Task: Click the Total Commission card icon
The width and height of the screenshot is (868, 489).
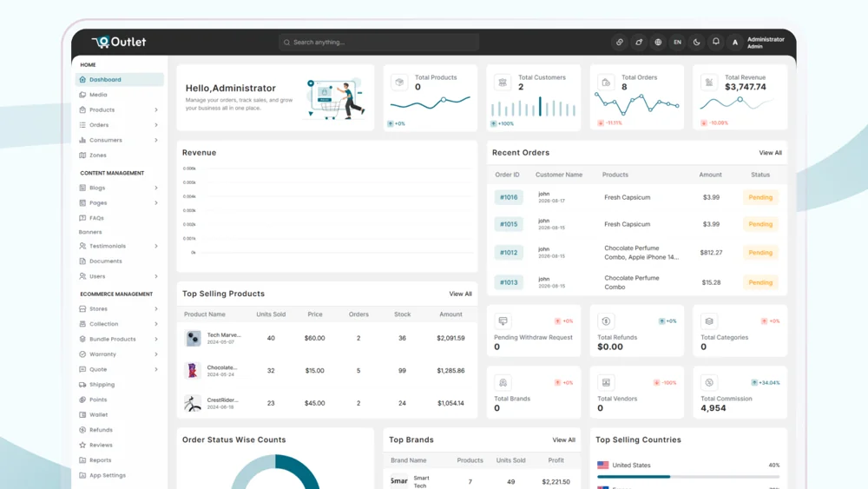Action: coord(709,383)
